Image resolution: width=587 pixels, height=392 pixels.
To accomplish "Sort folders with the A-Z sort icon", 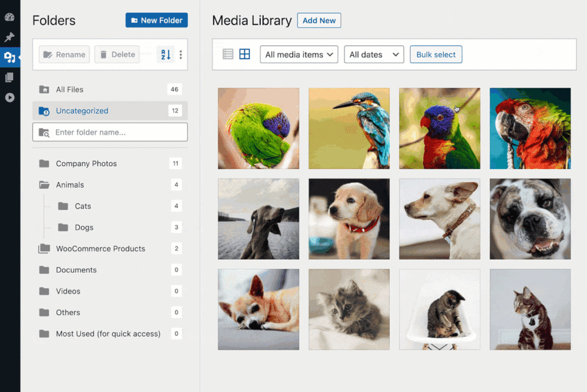I will click(x=166, y=54).
